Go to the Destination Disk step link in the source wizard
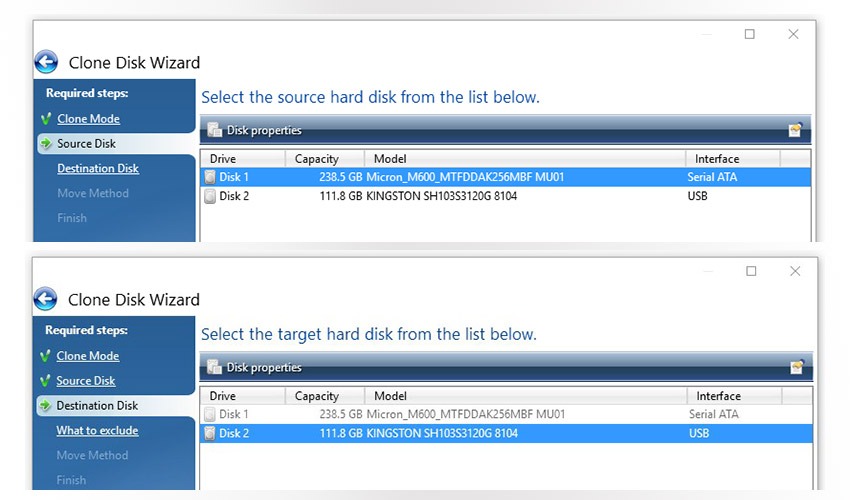 pos(98,168)
